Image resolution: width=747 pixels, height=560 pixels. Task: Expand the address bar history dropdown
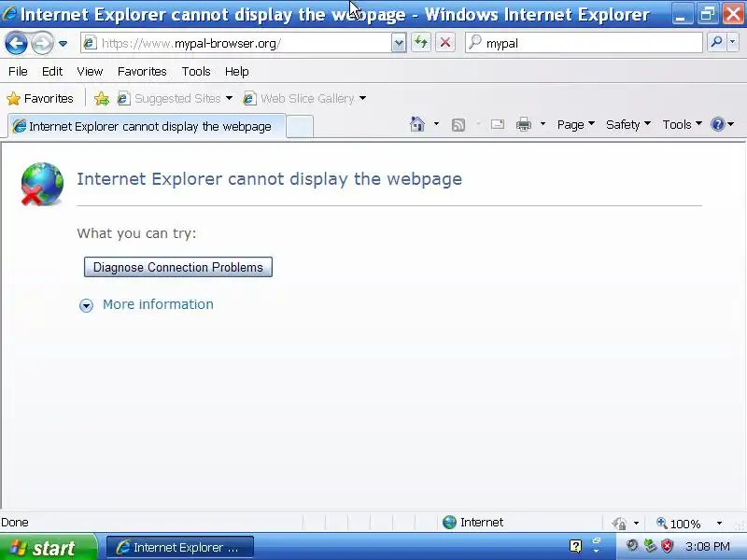tap(399, 43)
